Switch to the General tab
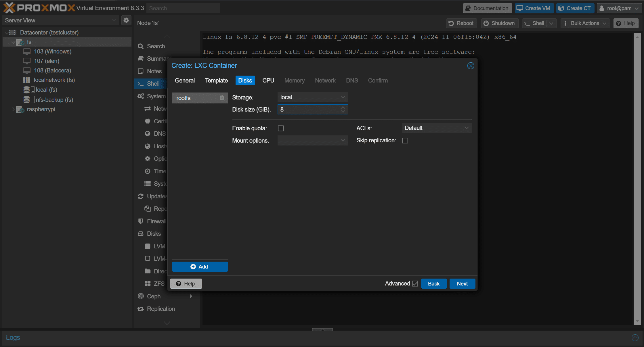The height and width of the screenshot is (347, 644). tap(185, 80)
